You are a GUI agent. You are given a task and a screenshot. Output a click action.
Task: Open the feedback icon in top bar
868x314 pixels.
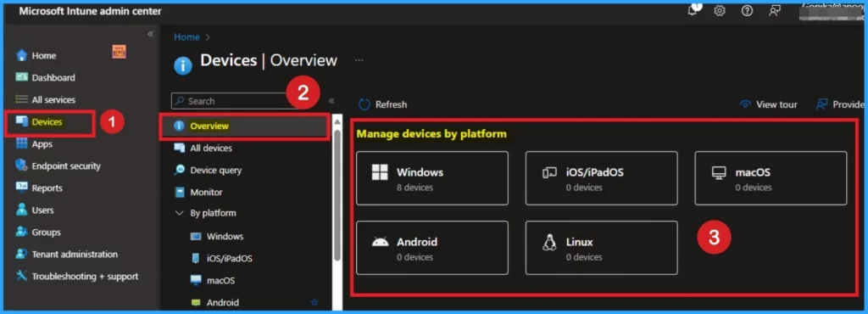[x=775, y=10]
